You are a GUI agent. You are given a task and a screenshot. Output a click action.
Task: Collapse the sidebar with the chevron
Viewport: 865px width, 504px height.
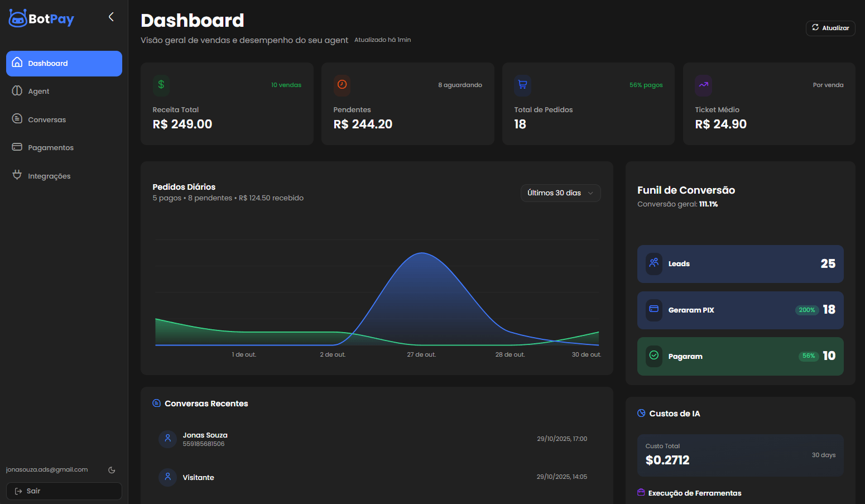click(x=110, y=16)
